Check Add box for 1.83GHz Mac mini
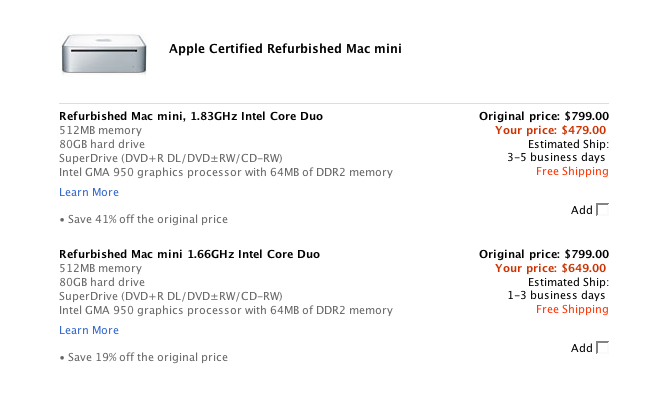Viewport: 664px width, 405px height. pyautogui.click(x=602, y=210)
